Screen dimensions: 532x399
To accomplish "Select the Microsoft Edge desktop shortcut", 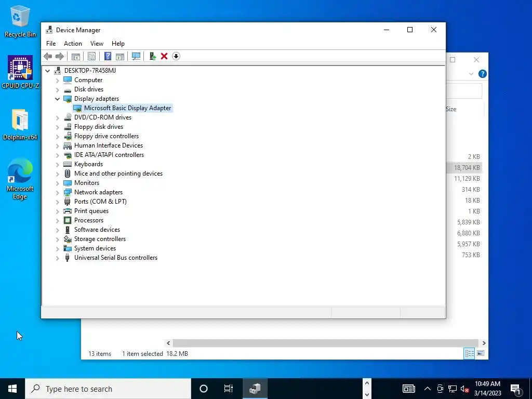I will pos(20,179).
